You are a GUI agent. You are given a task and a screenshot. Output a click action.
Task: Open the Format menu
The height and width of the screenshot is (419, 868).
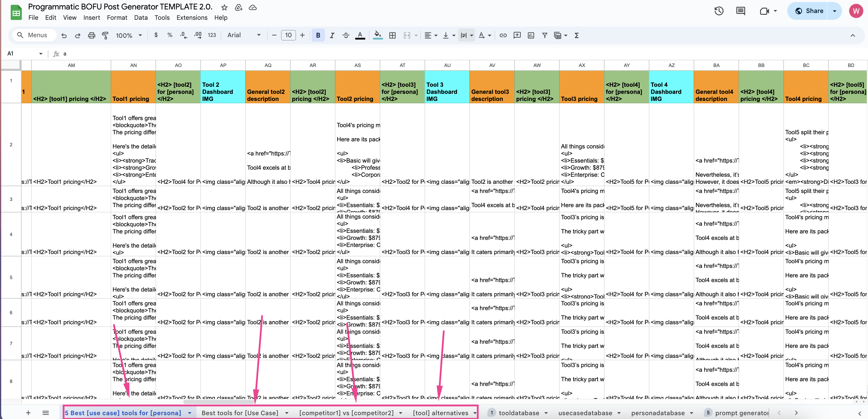[x=117, y=17]
